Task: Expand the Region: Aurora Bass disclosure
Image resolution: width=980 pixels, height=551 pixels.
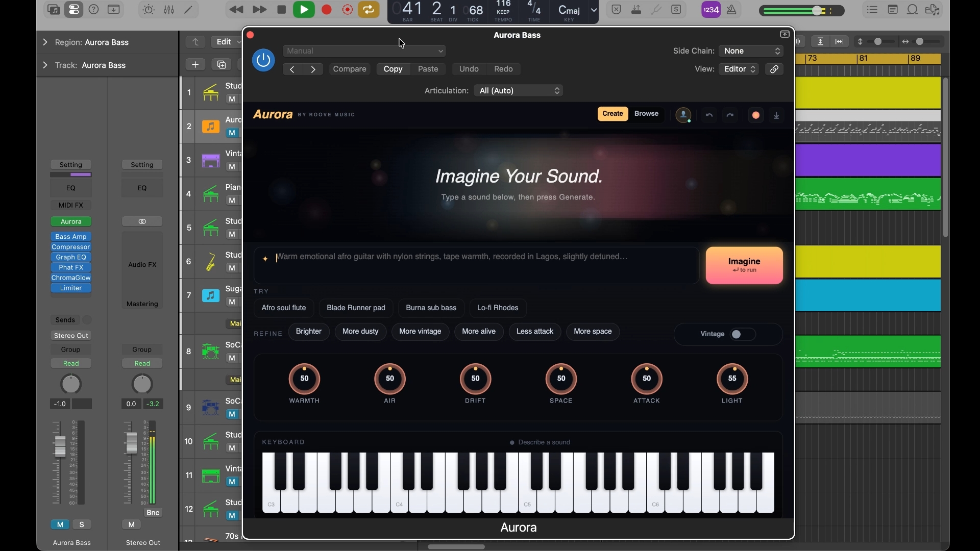Action: tap(45, 42)
